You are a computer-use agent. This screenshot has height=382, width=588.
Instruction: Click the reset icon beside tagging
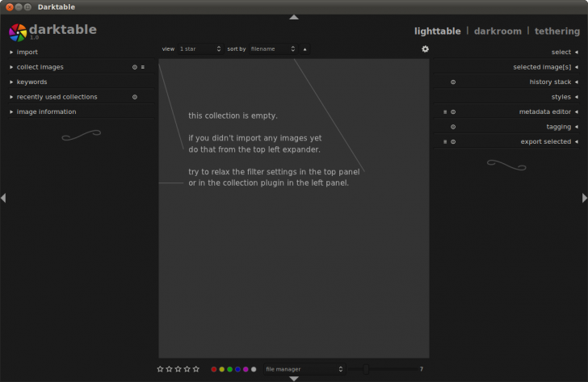click(x=453, y=127)
